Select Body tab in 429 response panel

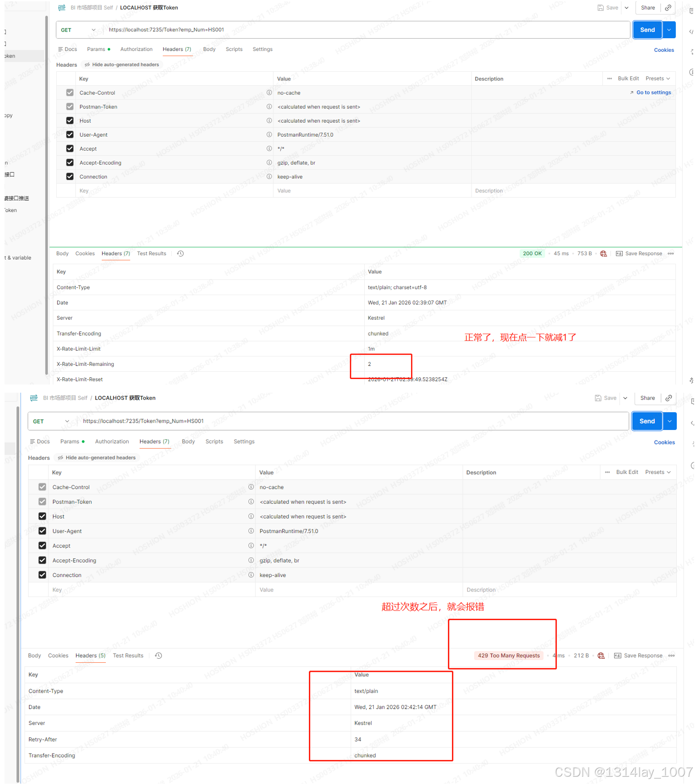(x=35, y=656)
